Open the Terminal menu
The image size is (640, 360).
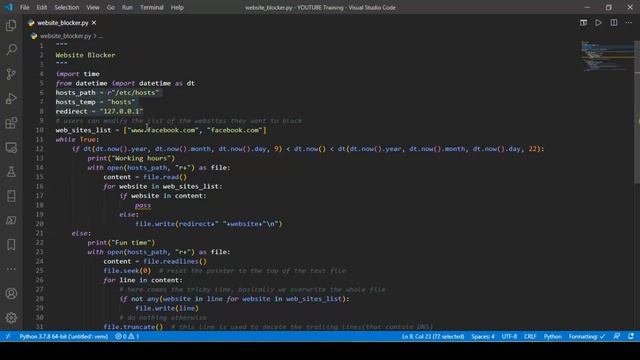(x=151, y=7)
